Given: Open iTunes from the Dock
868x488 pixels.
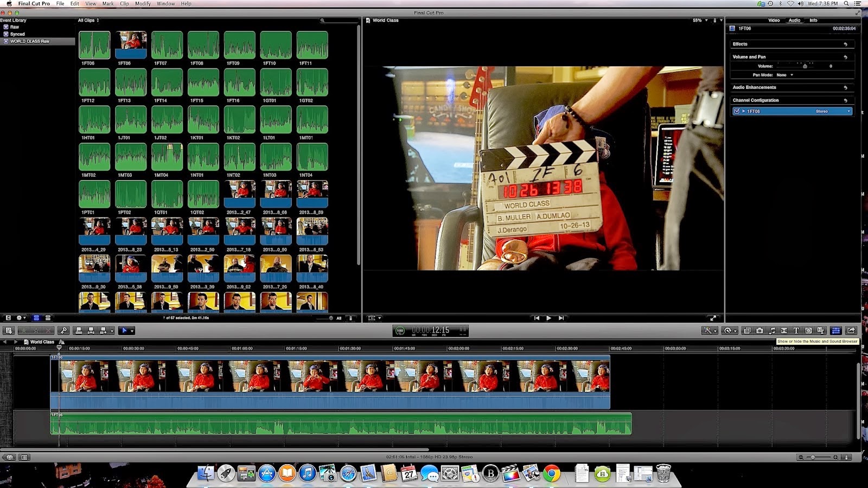Looking at the screenshot, I should (x=307, y=473).
